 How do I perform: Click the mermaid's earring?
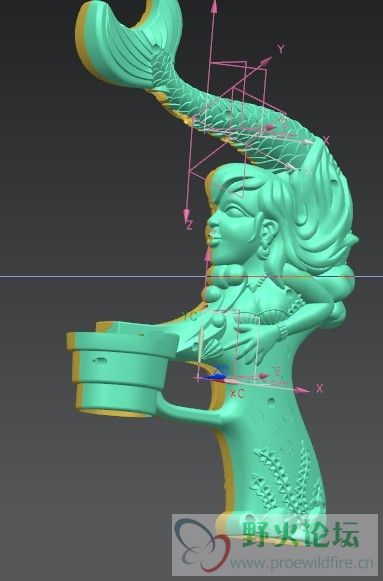coord(264,251)
